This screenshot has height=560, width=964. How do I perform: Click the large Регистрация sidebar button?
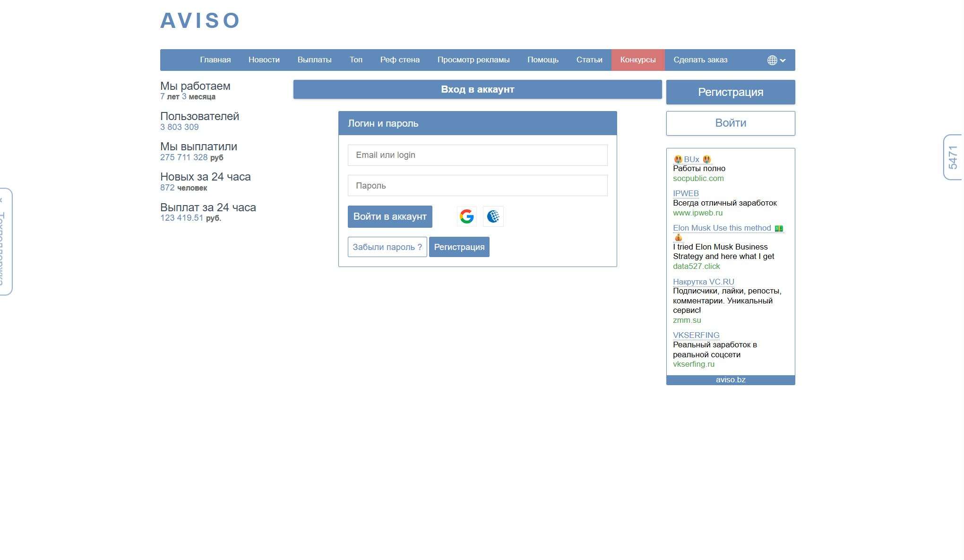(x=730, y=92)
